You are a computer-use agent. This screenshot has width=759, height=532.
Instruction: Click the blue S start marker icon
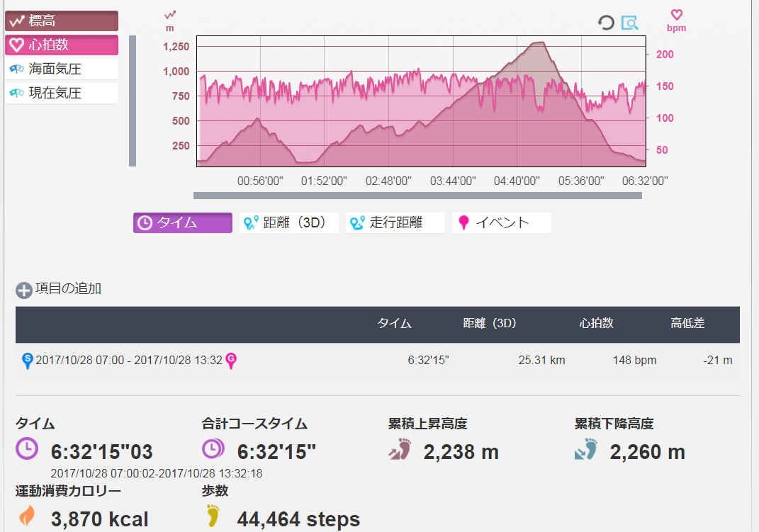click(x=28, y=361)
